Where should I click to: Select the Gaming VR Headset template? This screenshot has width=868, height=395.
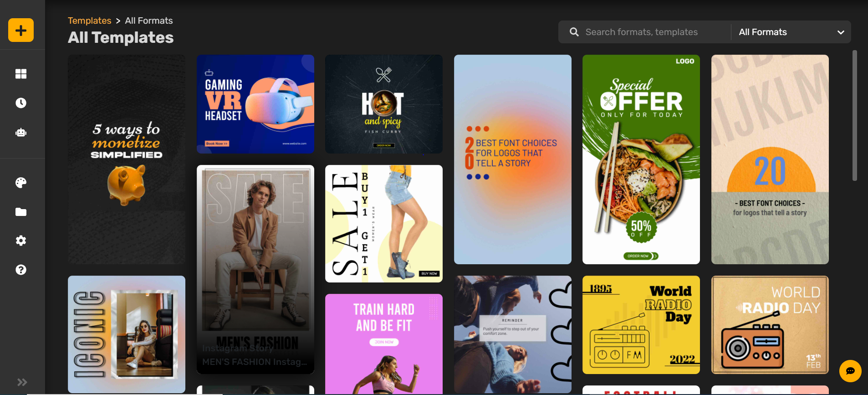pos(255,104)
